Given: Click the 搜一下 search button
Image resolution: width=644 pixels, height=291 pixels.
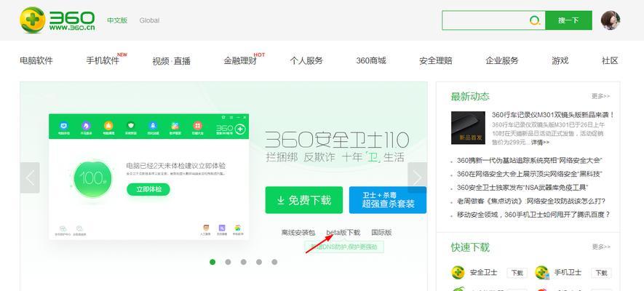Looking at the screenshot, I should click(x=568, y=20).
